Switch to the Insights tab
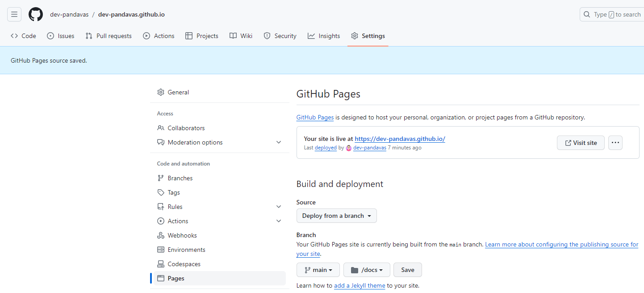 coord(323,36)
